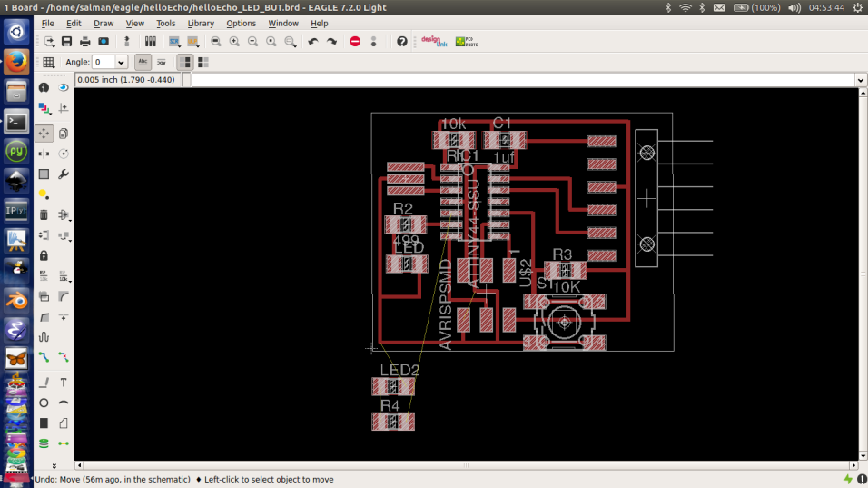Click the Undo arrow icon

coord(313,42)
